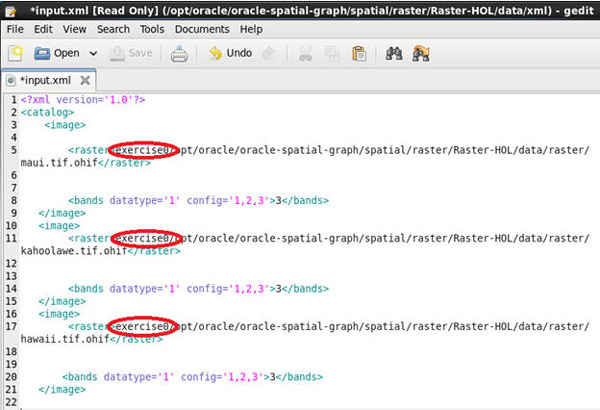Click the Print icon
This screenshot has height=410, width=600.
point(179,54)
